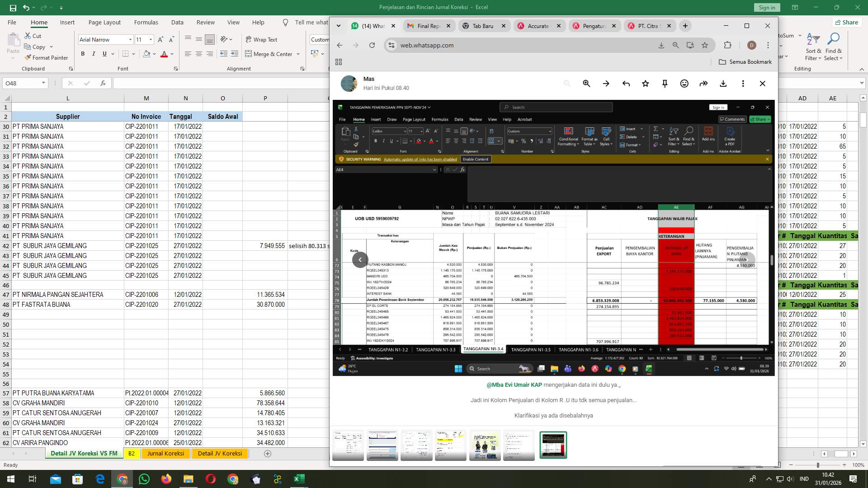Star the image in WhatsApp viewer
Screen dimensions: 868x488
pyautogui.click(x=645, y=84)
